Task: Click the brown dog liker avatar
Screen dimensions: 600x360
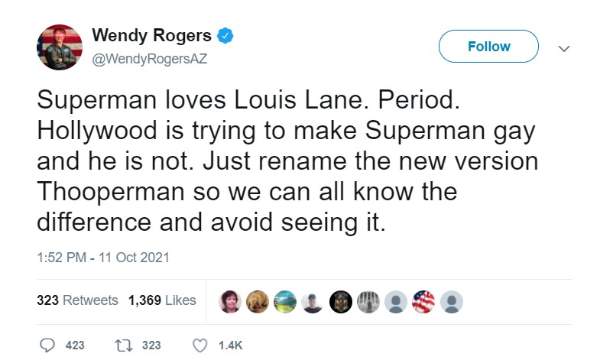Action: pos(257,301)
